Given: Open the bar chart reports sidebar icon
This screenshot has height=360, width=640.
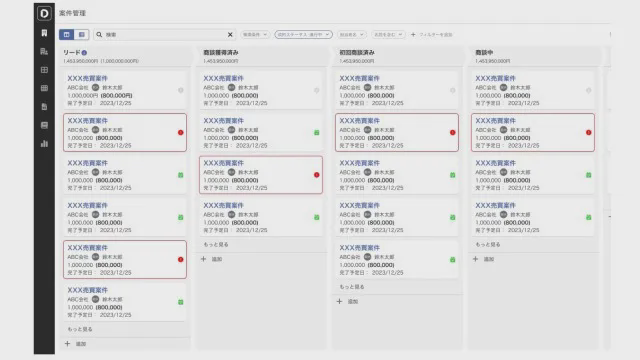Looking at the screenshot, I should coord(44,144).
